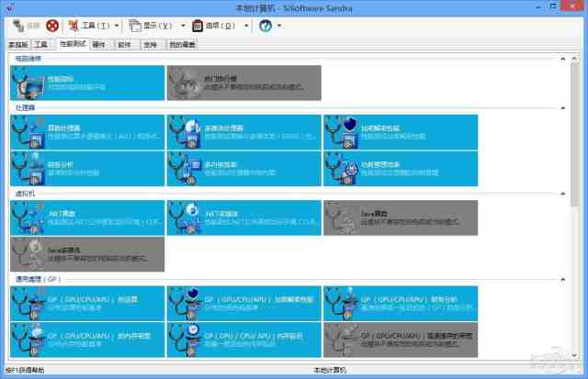Select the 加密解密性能 module under 处理器
Viewport: 588px width, 379px height.
tap(399, 132)
